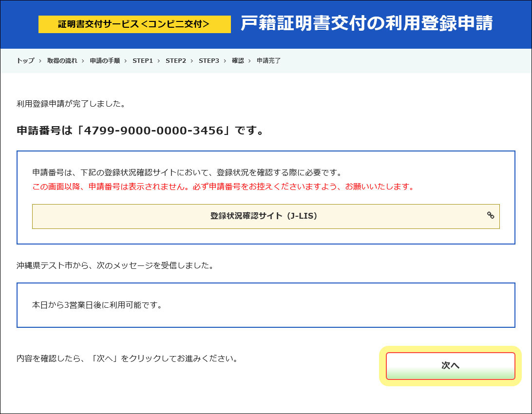532x414 pixels.
Task: Click the application number 4799-9000-0000-3456 text
Action: click(153, 131)
